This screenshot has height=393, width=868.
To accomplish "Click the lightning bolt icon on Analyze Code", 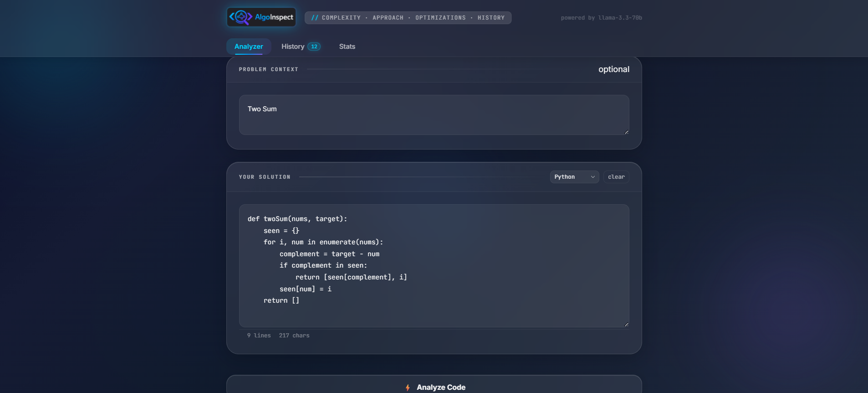I will point(408,388).
